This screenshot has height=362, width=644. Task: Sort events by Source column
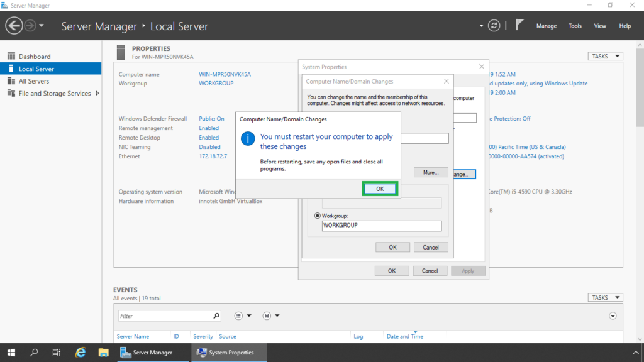coord(228,337)
